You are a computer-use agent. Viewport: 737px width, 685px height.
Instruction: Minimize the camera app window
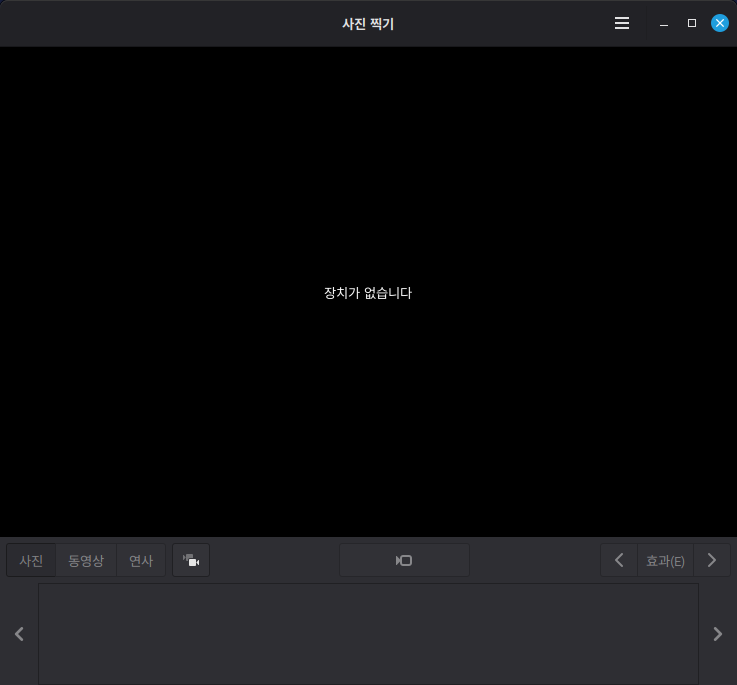pyautogui.click(x=664, y=23)
